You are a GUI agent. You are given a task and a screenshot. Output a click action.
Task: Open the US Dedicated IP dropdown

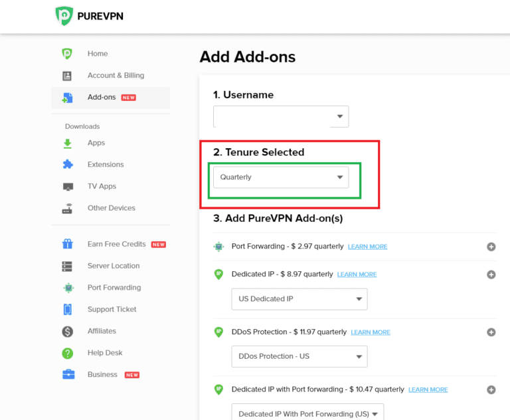click(x=299, y=299)
